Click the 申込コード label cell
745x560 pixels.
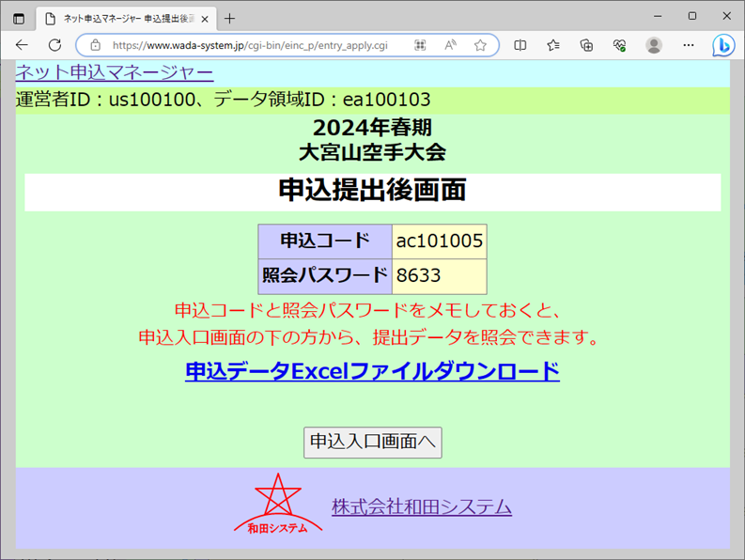click(325, 241)
